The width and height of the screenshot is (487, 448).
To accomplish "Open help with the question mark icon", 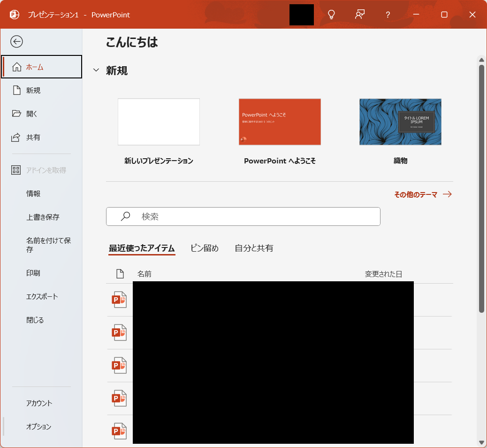I will (388, 15).
